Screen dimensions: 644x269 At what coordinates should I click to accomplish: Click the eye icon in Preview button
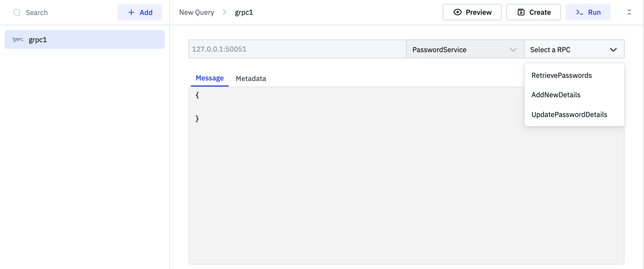click(x=458, y=12)
